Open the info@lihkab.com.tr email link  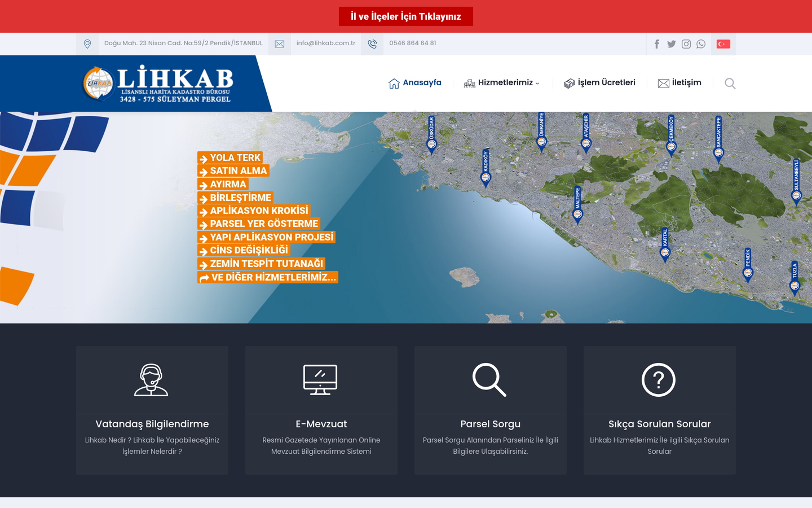tap(326, 43)
